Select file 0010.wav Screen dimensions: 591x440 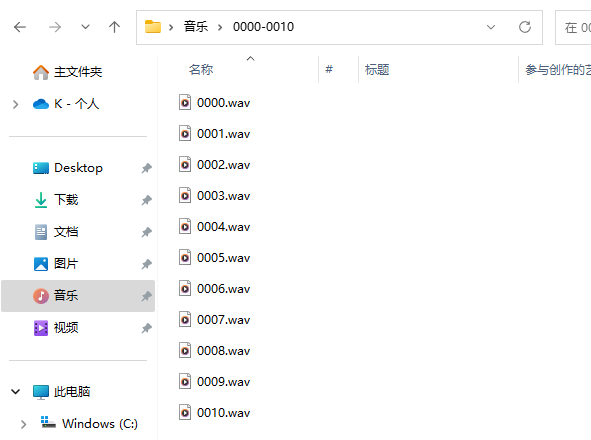(x=224, y=412)
